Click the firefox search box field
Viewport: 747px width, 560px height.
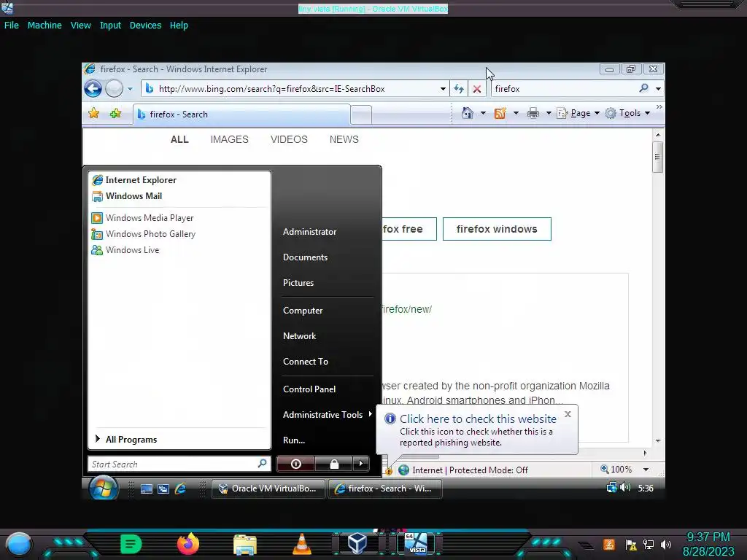coord(564,88)
